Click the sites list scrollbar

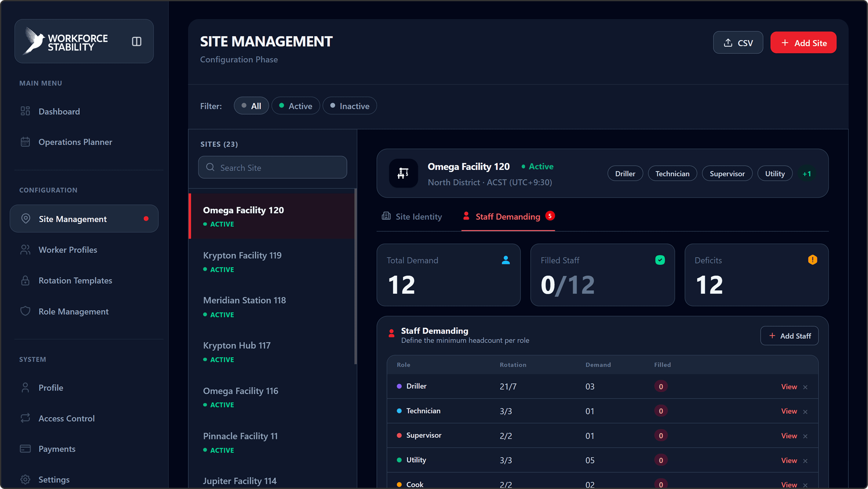click(356, 277)
